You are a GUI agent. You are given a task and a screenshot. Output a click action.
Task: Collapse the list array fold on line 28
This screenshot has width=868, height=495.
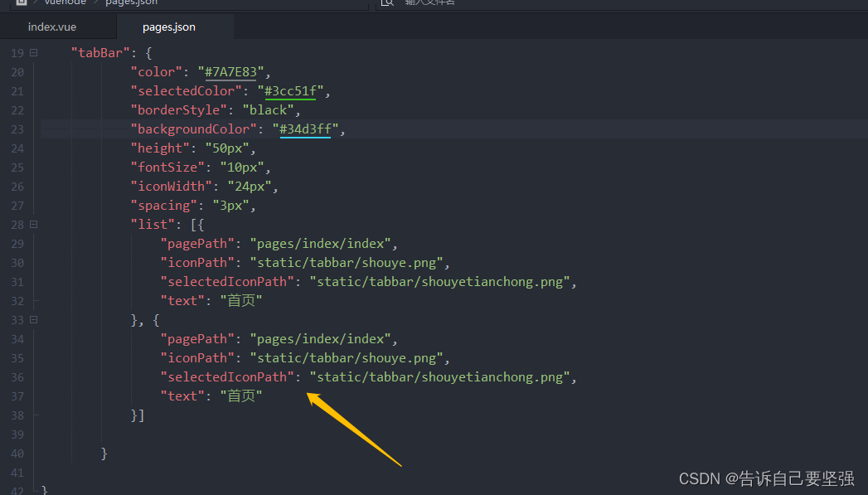pos(34,225)
